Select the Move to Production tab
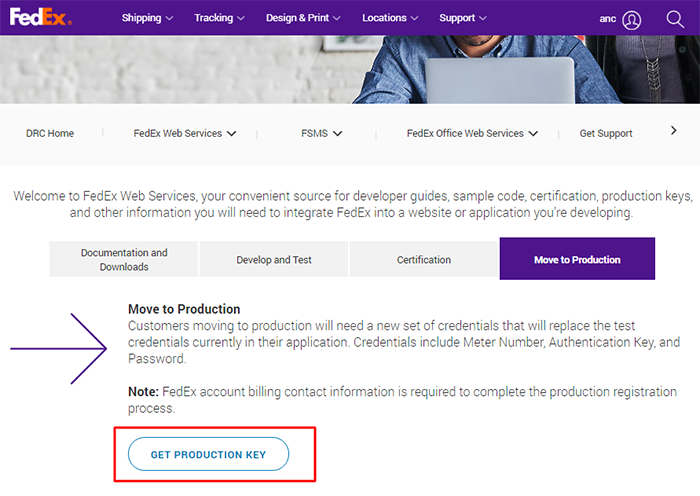This screenshot has height=496, width=700. 577,259
